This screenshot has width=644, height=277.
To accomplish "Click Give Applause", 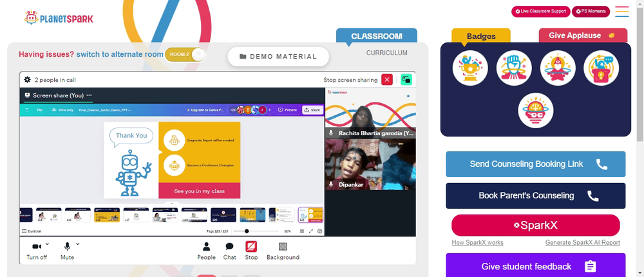I will [x=583, y=35].
